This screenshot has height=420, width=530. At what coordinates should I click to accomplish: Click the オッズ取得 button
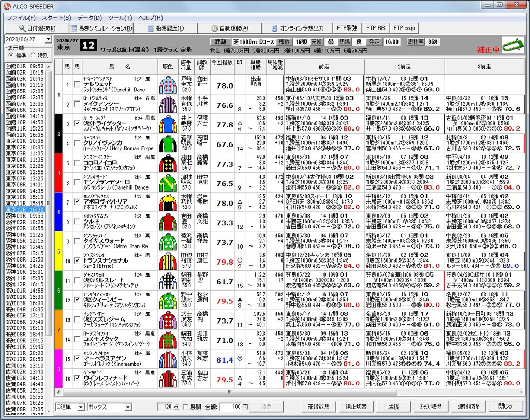[x=431, y=407]
